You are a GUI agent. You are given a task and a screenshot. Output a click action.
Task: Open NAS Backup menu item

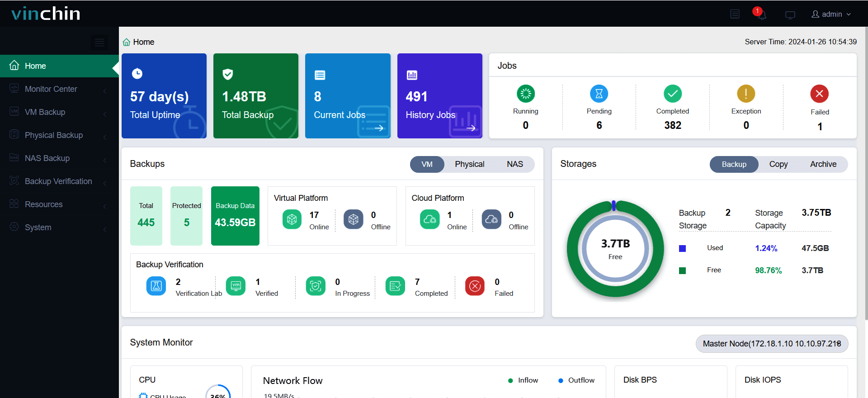pyautogui.click(x=59, y=158)
